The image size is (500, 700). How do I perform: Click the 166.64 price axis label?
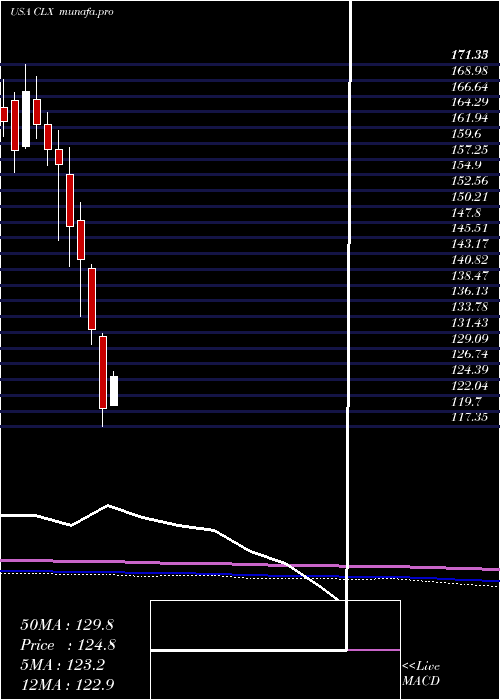tap(469, 87)
